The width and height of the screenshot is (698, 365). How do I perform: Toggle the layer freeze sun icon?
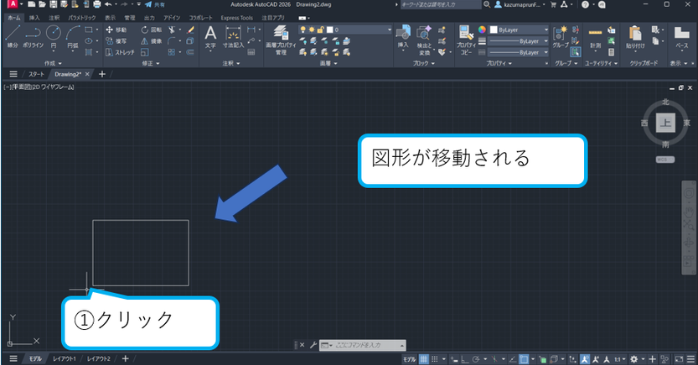tap(312, 30)
